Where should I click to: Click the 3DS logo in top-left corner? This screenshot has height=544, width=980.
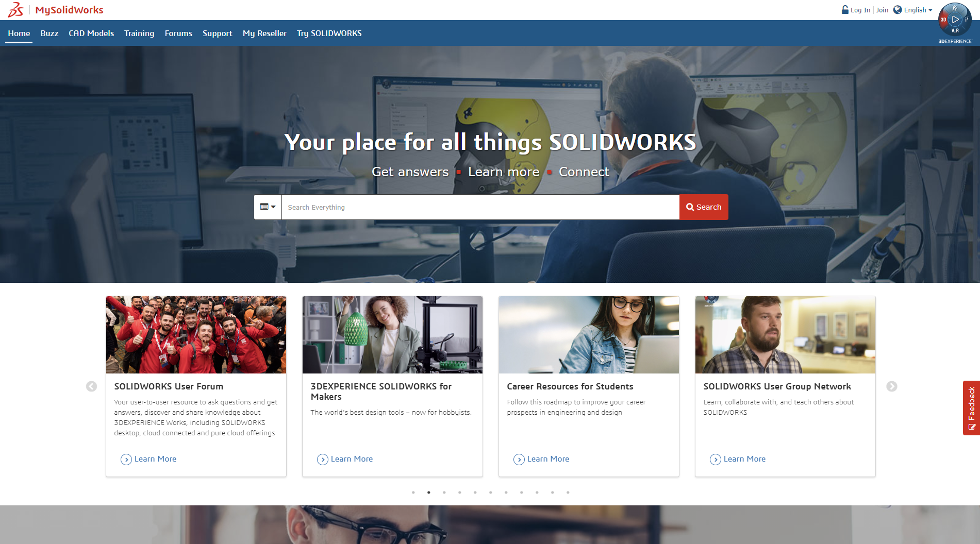click(16, 9)
